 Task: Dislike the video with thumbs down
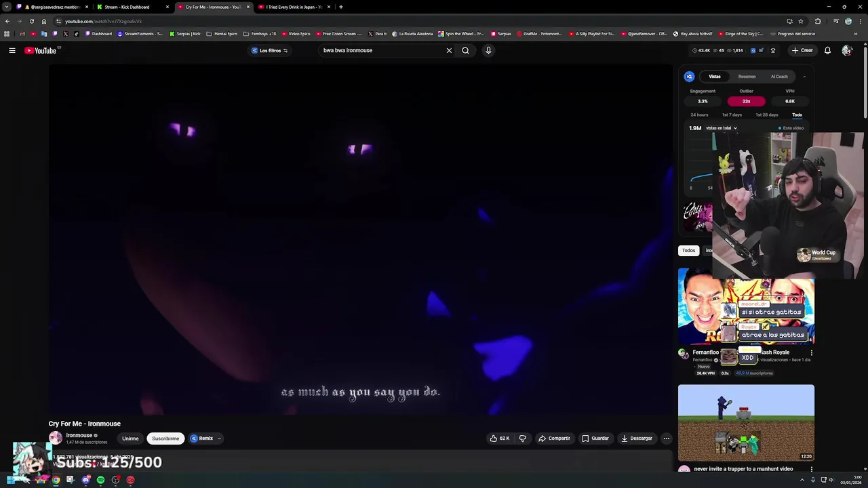point(522,439)
